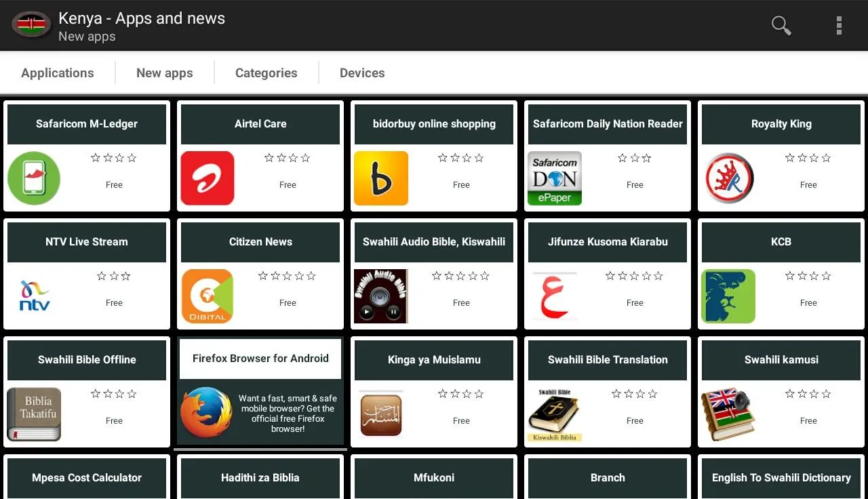
Task: Open the Mfukoni app card
Action: [434, 477]
